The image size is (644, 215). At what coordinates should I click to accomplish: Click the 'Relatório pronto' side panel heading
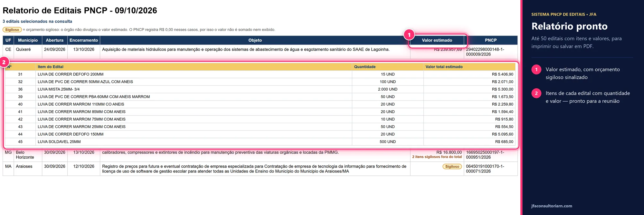(x=569, y=26)
